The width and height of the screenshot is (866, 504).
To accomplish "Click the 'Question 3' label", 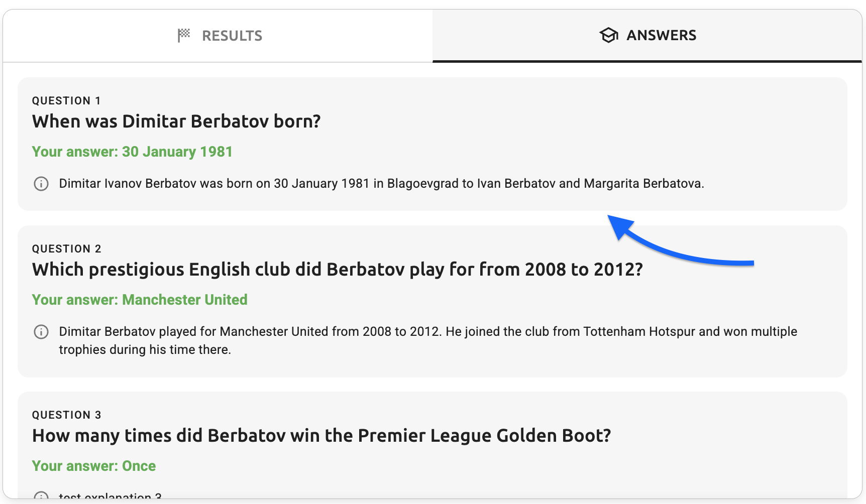I will [66, 415].
